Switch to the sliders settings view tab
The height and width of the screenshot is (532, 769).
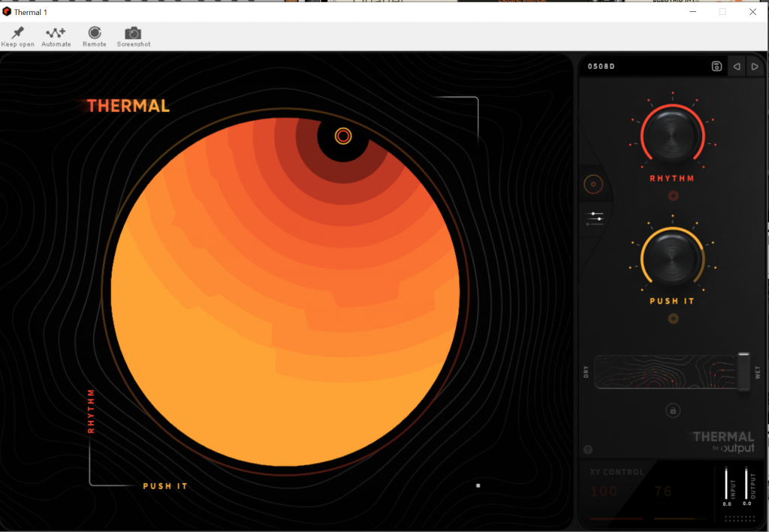(596, 218)
